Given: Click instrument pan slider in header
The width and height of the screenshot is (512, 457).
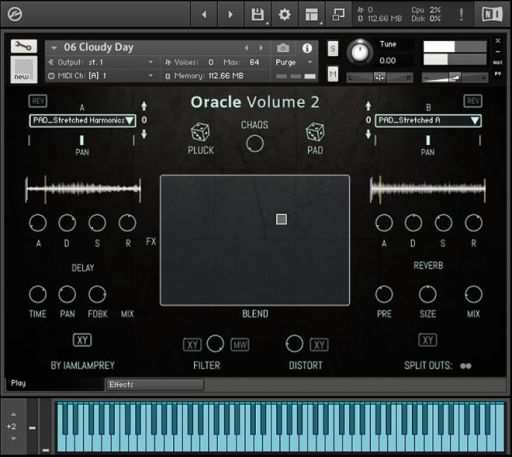Looking at the screenshot, I should click(379, 77).
